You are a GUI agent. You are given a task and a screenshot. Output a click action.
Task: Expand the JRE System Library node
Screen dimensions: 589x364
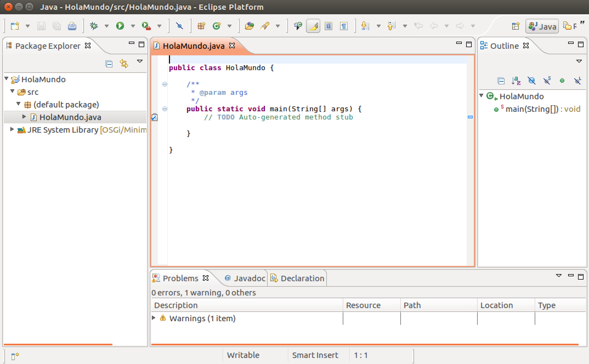[12, 130]
